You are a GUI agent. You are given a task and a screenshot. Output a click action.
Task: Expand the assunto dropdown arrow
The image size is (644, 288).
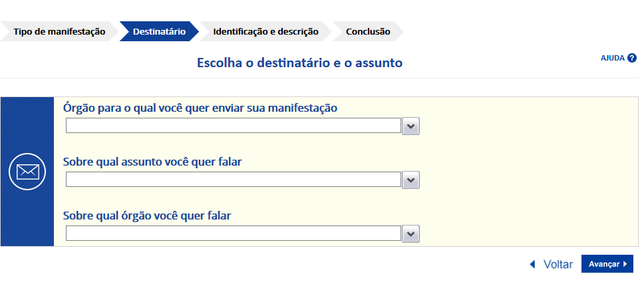[x=410, y=180]
